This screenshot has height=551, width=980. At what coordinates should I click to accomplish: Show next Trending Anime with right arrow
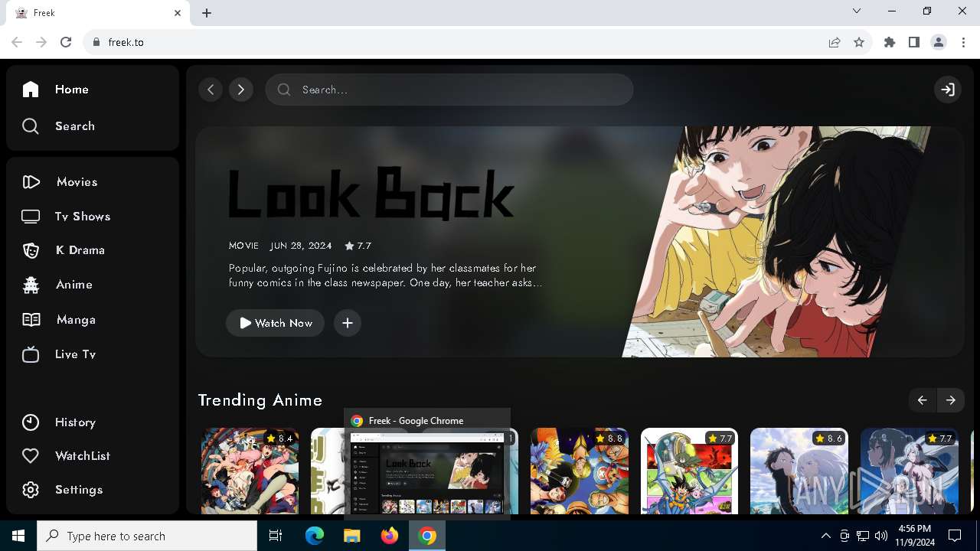[x=950, y=400]
